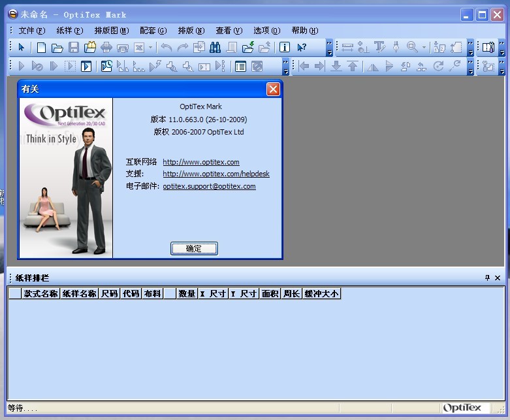Screen dimensions: 510x420
Task: Click the blue info 'i' icon
Action: coord(285,48)
